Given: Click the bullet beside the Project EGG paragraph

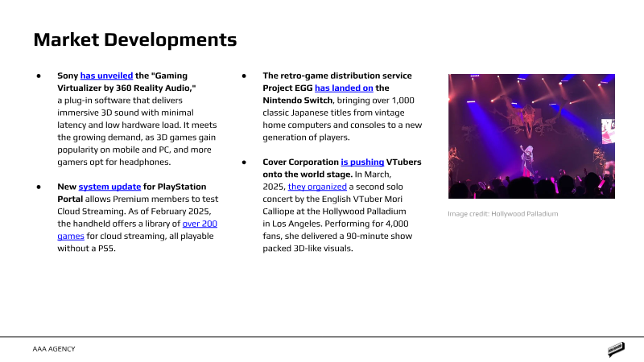Looking at the screenshot, I should [x=244, y=76].
